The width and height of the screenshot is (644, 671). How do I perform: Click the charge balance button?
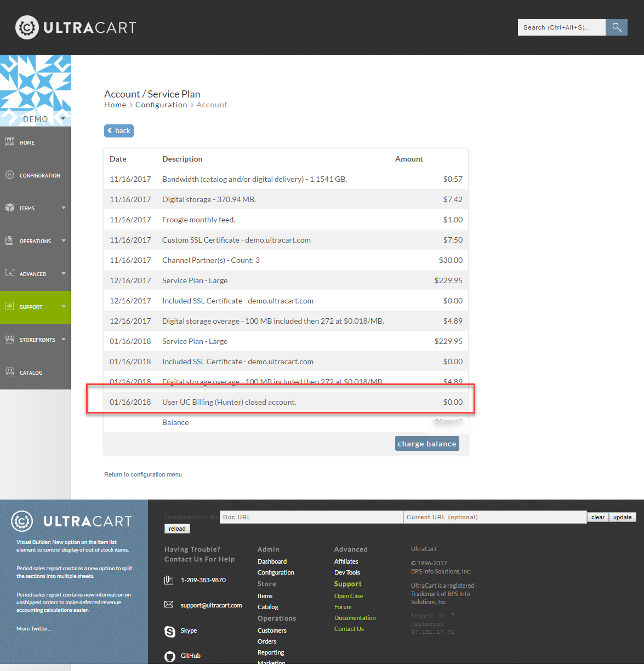tap(427, 444)
